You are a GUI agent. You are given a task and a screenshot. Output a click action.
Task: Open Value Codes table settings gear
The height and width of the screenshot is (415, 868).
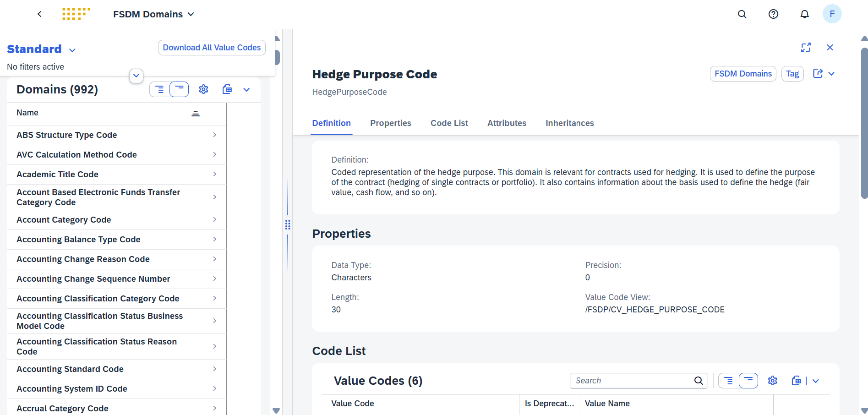[x=773, y=381]
